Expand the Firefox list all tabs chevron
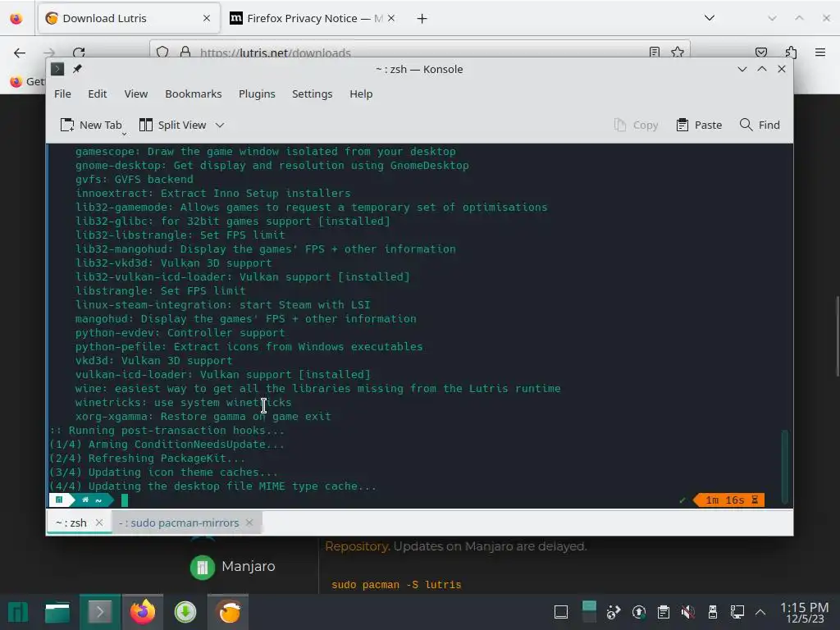840x630 pixels. [x=710, y=18]
